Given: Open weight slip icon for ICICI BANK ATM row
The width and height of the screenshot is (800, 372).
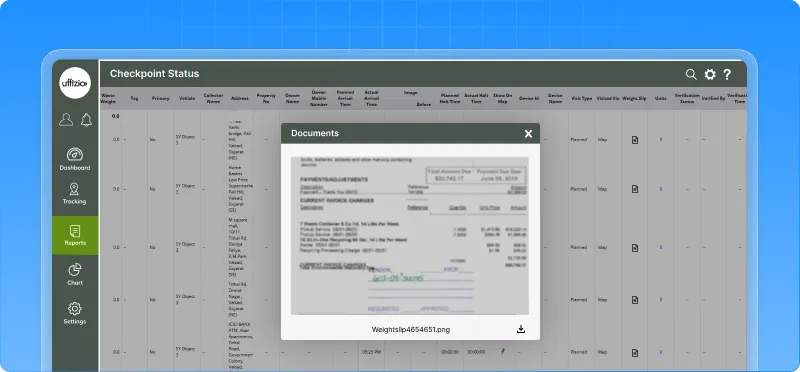Looking at the screenshot, I should pos(635,352).
